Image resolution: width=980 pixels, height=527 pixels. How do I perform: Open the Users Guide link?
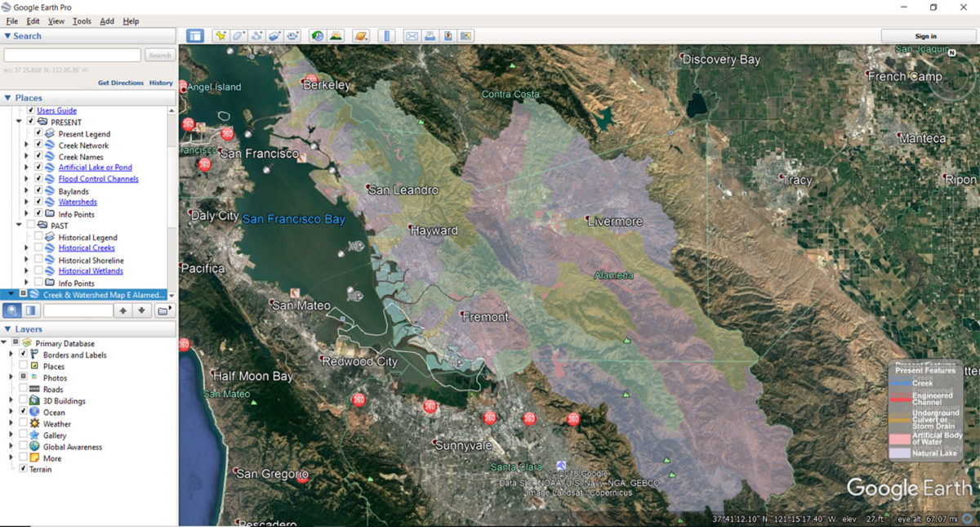[56, 110]
